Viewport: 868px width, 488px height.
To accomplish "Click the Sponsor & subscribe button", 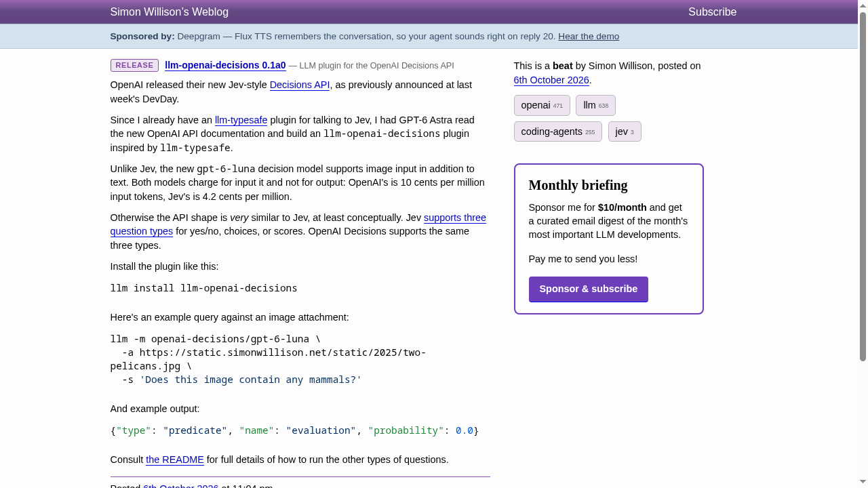I will 589,289.
